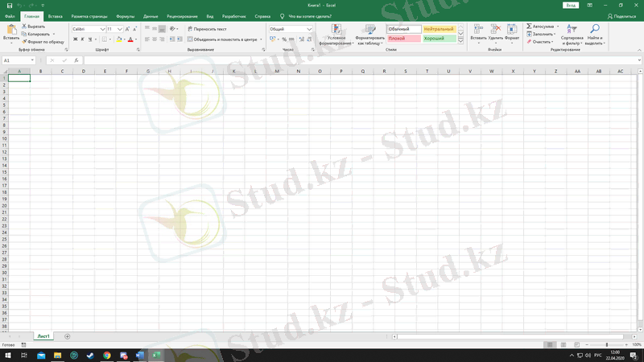Screen dimensions: 644x362
Task: Apply Обычный cell style
Action: point(404,29)
